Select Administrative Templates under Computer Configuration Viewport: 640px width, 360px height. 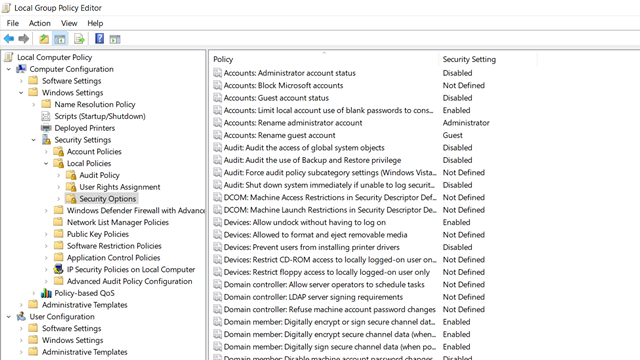coord(84,305)
